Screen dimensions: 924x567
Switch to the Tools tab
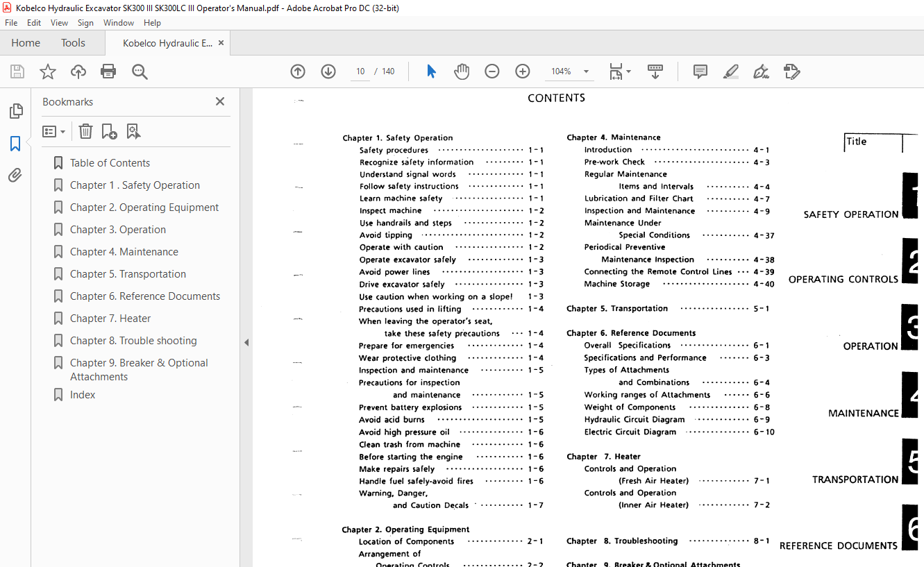[x=73, y=43]
